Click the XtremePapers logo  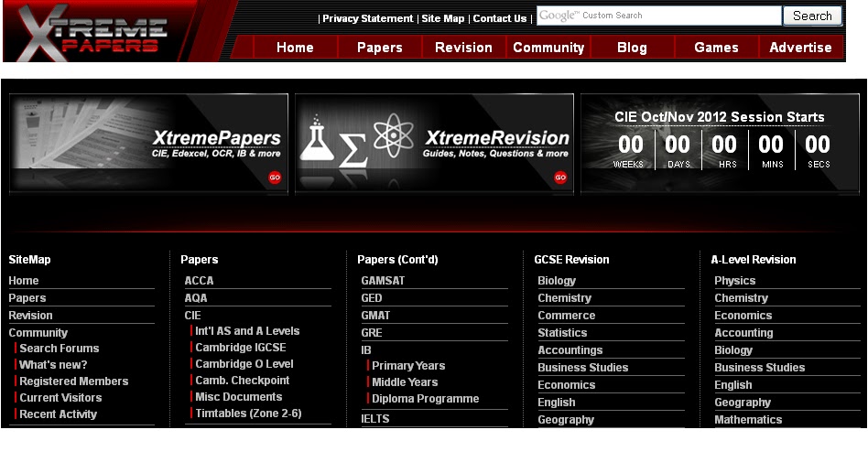pyautogui.click(x=92, y=31)
